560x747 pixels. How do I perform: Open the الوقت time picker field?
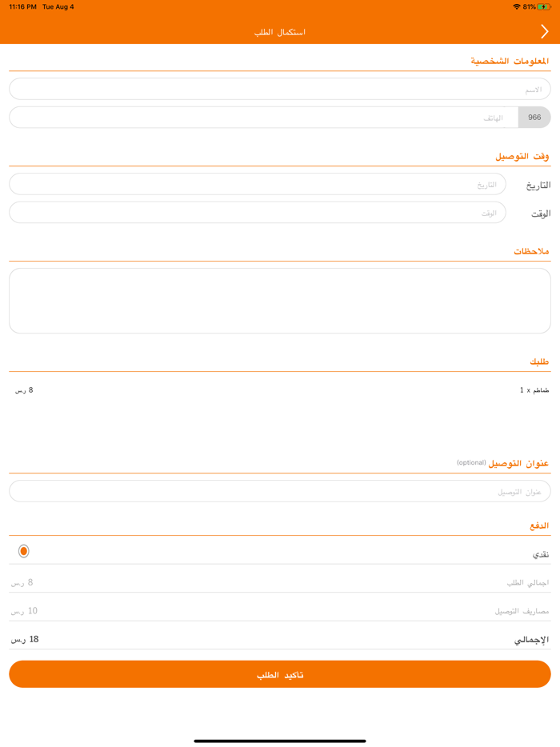click(258, 212)
